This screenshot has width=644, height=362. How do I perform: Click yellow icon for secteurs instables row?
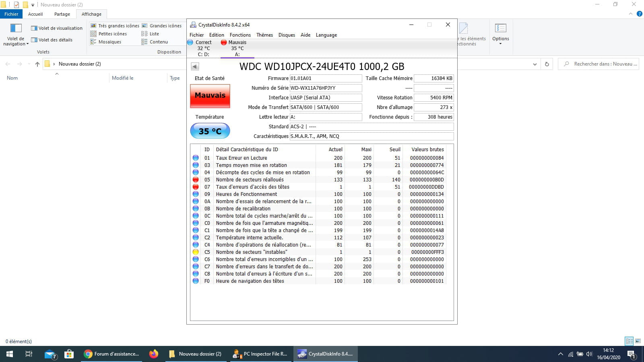coord(196,252)
